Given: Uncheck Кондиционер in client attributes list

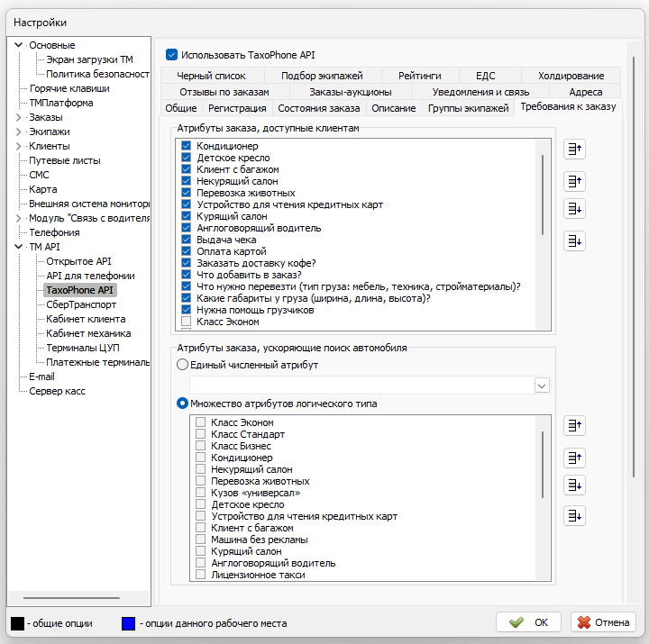Looking at the screenshot, I should click(187, 146).
